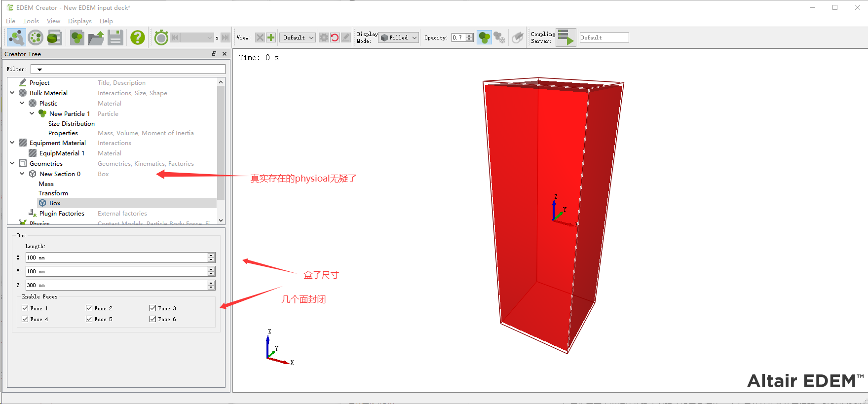
Task: Click the open folder toolbar icon
Action: [x=96, y=37]
